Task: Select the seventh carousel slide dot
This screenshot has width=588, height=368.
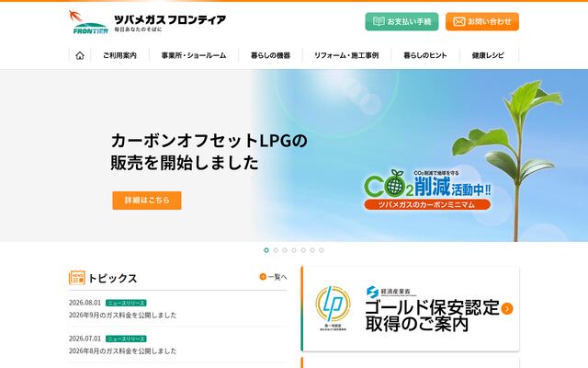Action: click(x=322, y=250)
